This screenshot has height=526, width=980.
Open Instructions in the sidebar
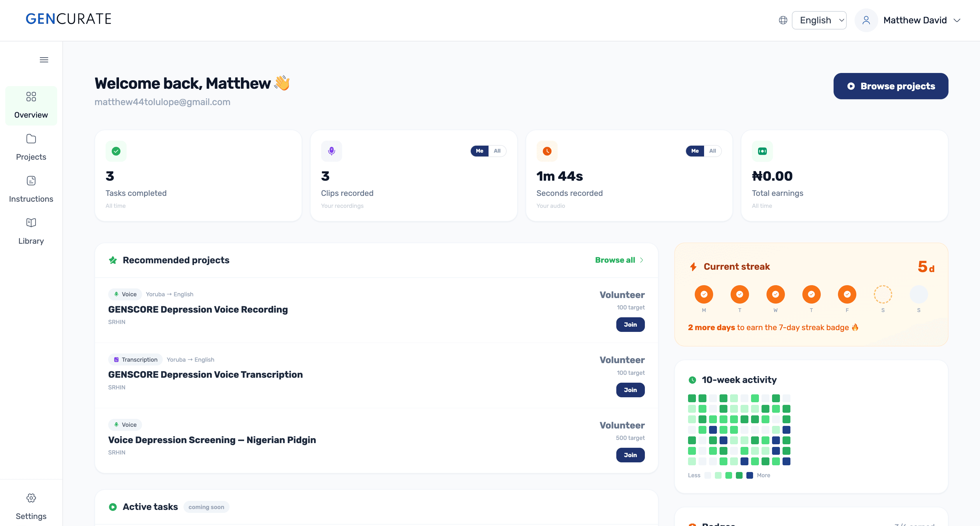(31, 189)
